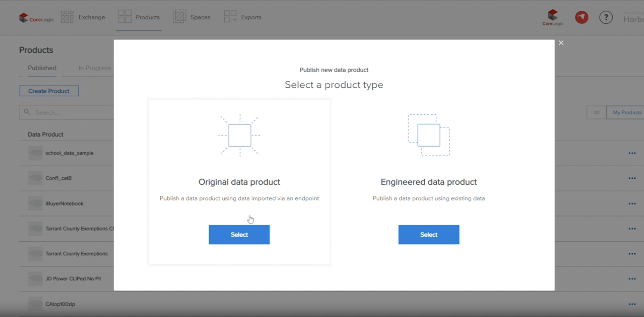Switch to the In Progress tab
The height and width of the screenshot is (317, 644).
click(x=95, y=68)
